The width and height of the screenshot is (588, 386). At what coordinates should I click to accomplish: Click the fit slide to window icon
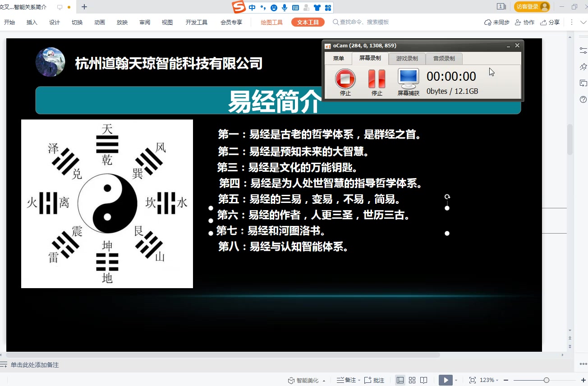[473, 380]
